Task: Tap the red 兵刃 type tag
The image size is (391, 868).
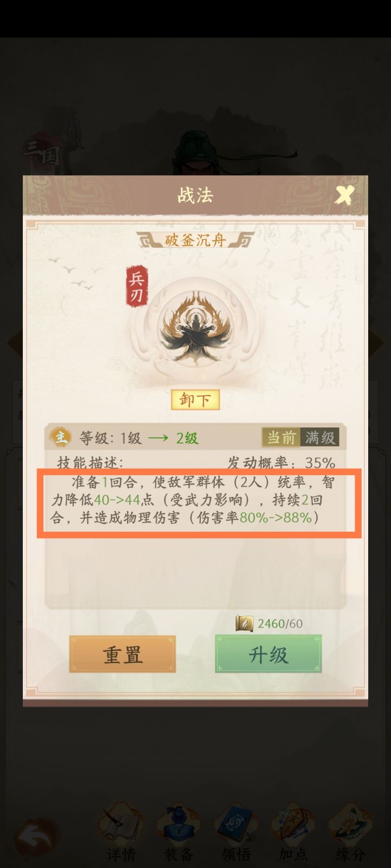Action: (x=136, y=286)
